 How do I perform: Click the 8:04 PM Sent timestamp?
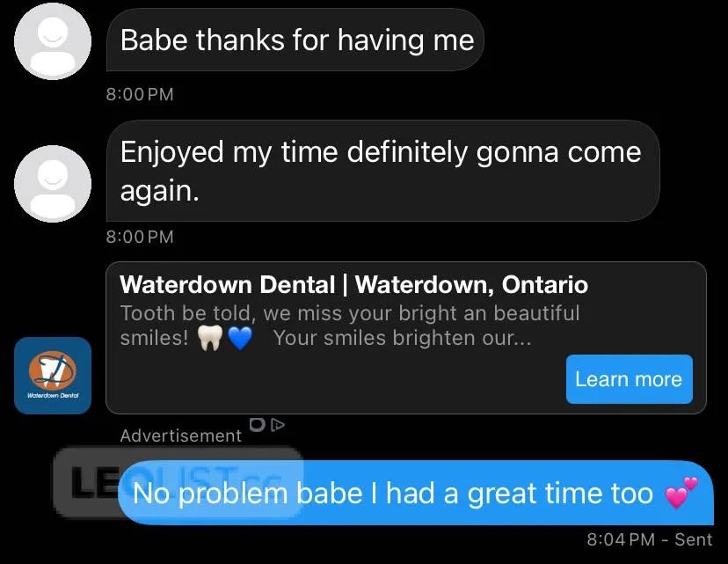pyautogui.click(x=649, y=539)
